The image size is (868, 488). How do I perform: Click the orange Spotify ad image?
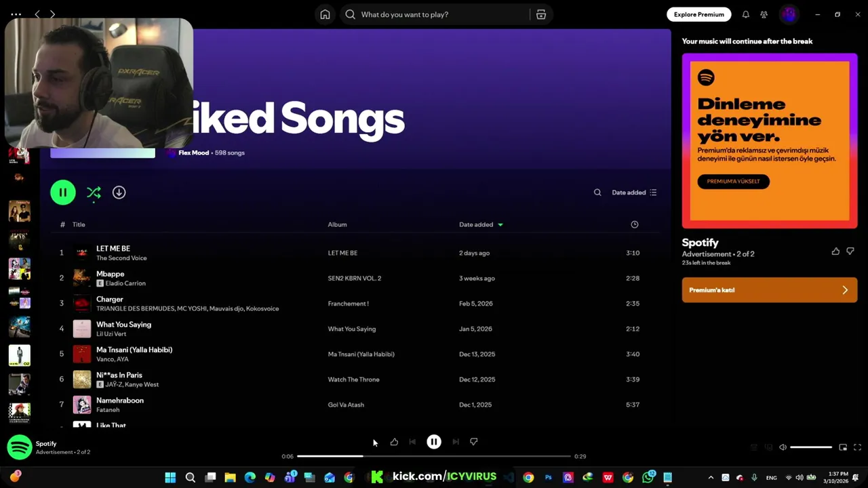770,141
